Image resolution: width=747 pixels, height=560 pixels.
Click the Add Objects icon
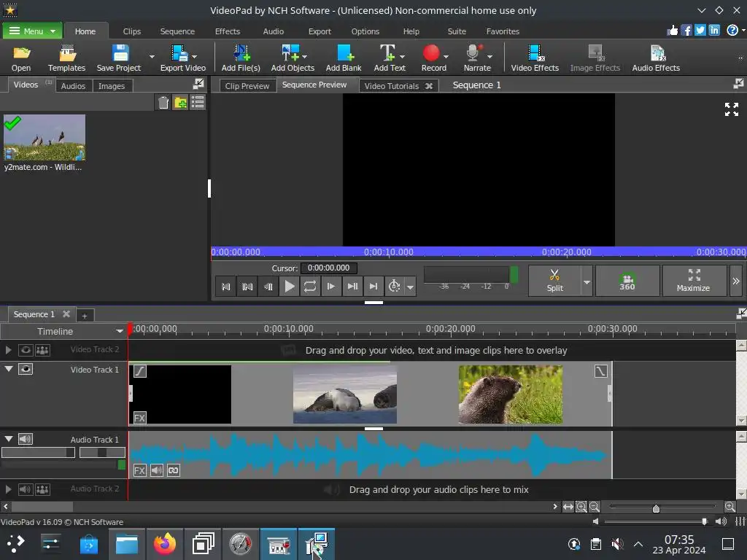point(293,58)
